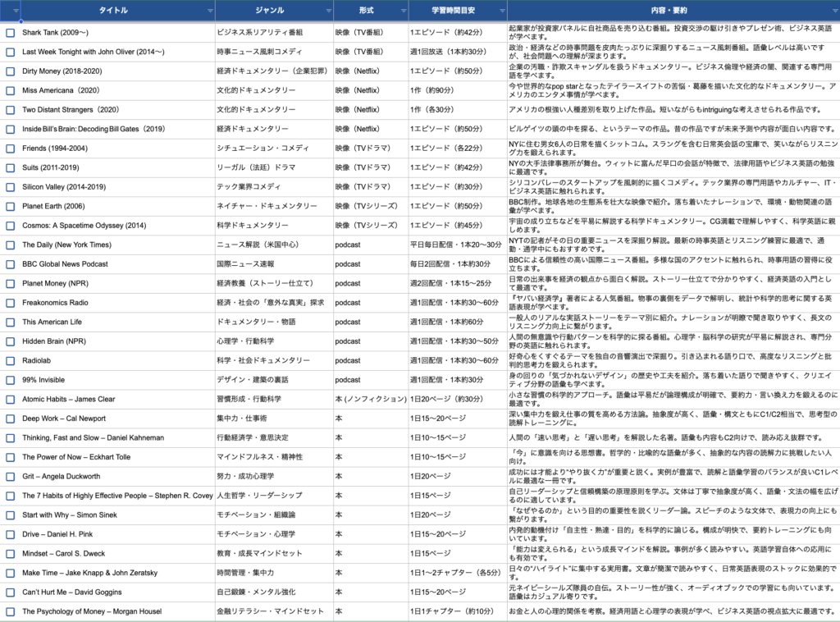Screen dimensions: 840x622
Task: Toggle the checkbox for Radiolab row
Action: tap(11, 360)
